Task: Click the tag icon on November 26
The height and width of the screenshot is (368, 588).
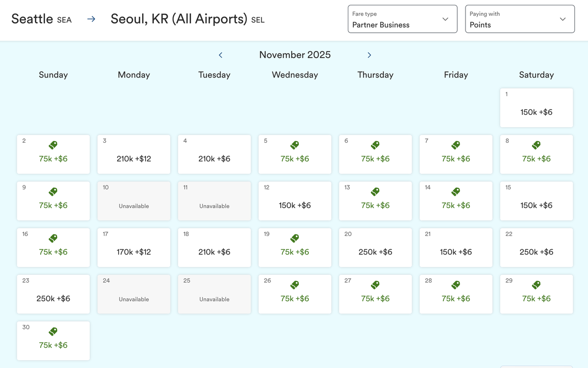Action: [294, 285]
